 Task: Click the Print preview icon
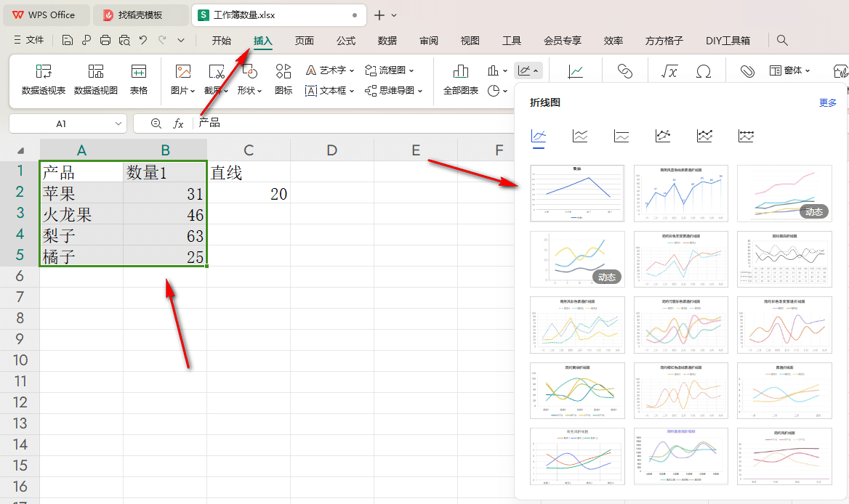[124, 40]
